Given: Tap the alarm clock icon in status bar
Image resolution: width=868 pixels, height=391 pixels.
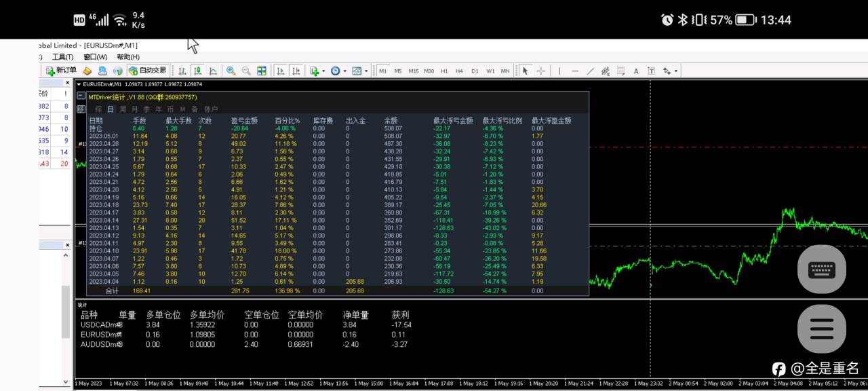Looking at the screenshot, I should point(667,20).
